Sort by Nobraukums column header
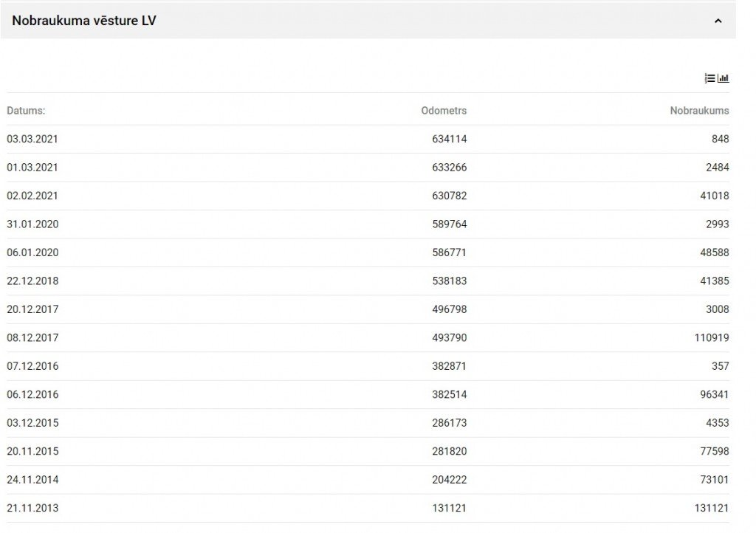 tap(699, 110)
